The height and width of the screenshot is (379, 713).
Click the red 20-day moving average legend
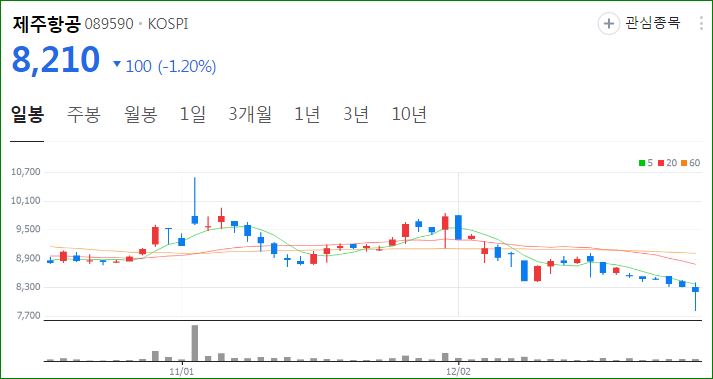point(668,163)
